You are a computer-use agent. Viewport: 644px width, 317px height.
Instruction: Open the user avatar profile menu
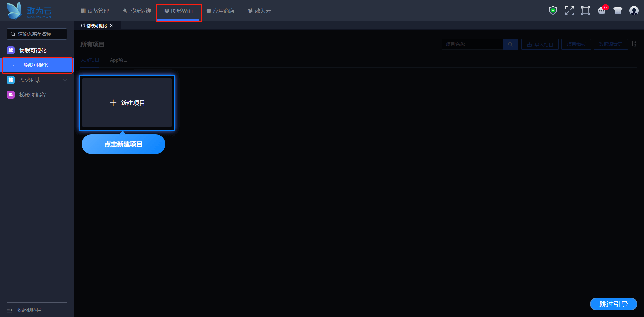click(x=634, y=11)
